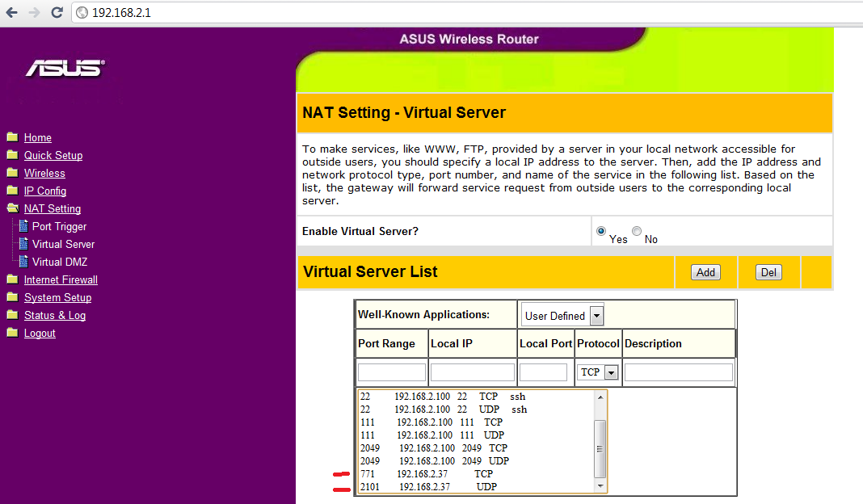Click the folder icon beside Wireless
The height and width of the screenshot is (504, 863).
point(12,173)
